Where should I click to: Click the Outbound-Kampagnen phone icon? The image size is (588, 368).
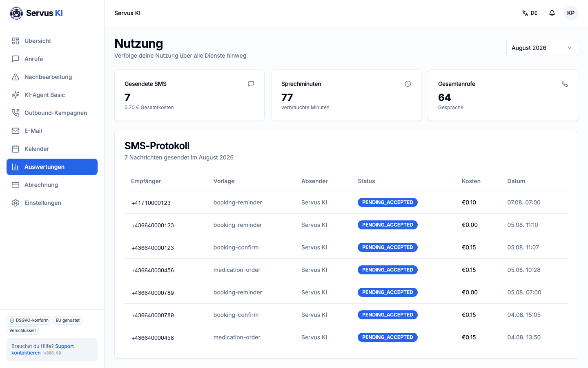tap(16, 113)
